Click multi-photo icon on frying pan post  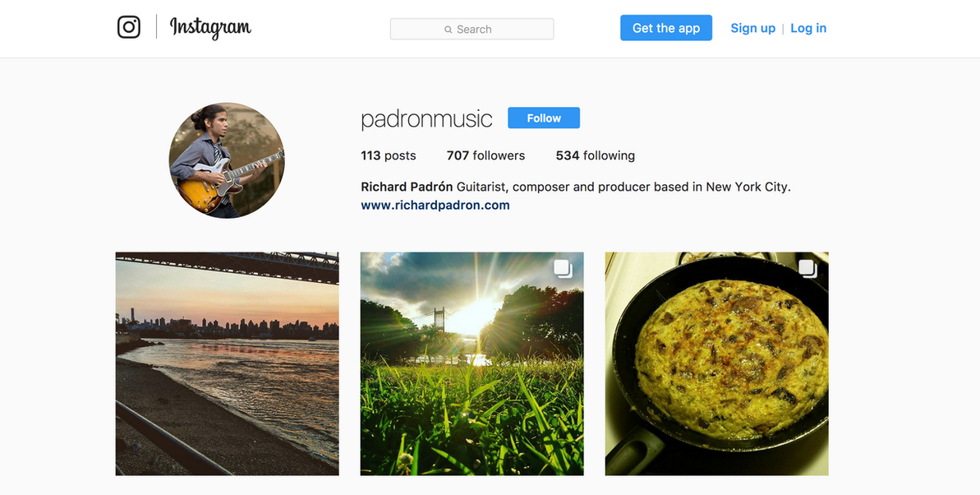pos(807,269)
